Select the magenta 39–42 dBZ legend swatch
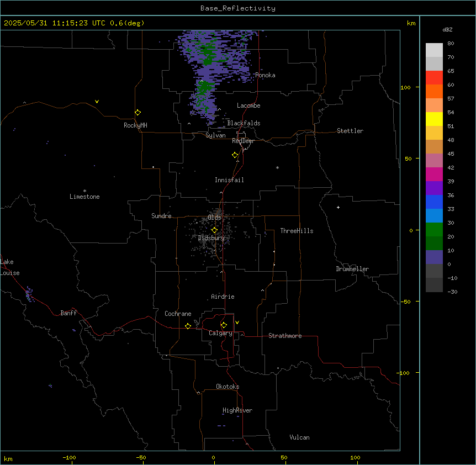This screenshot has width=476, height=465. pyautogui.click(x=434, y=174)
